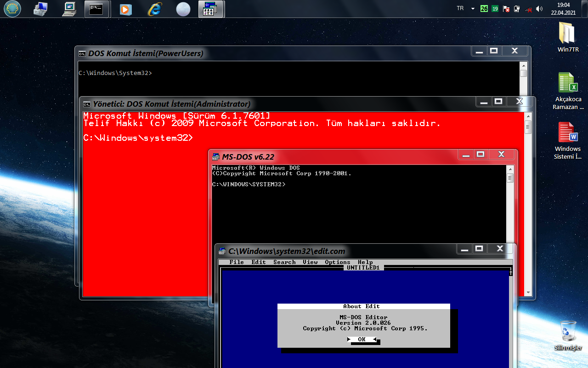Screen dimensions: 588x368
Task: Click the Version 2.0.026 text
Action: (363, 323)
